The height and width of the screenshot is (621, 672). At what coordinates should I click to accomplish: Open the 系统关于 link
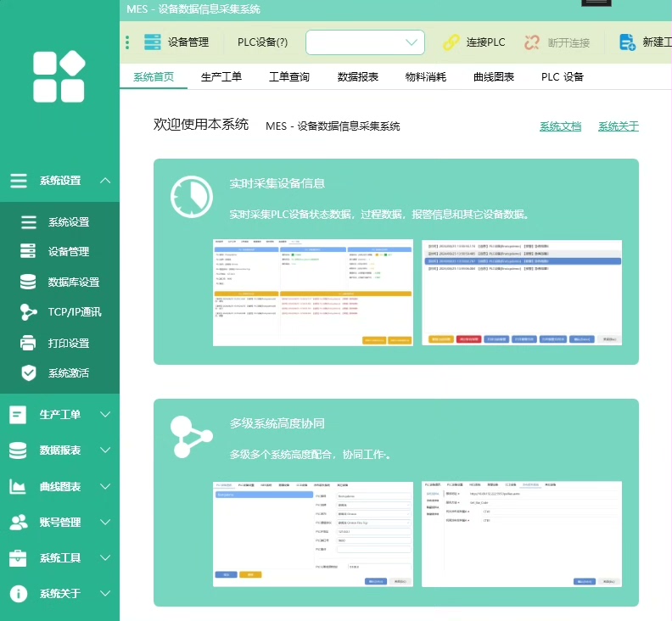pyautogui.click(x=618, y=126)
